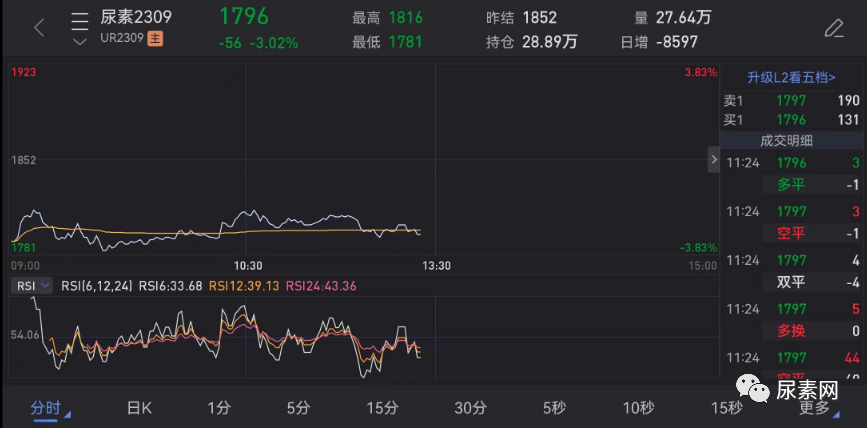Click the RSI12:39.13 value
867x428 pixels.
pyautogui.click(x=244, y=286)
